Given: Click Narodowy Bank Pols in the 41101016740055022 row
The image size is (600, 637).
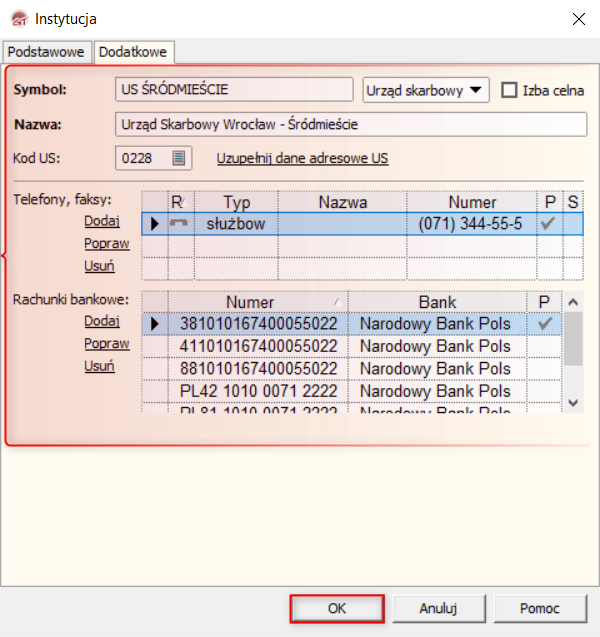Looking at the screenshot, I should tap(438, 347).
